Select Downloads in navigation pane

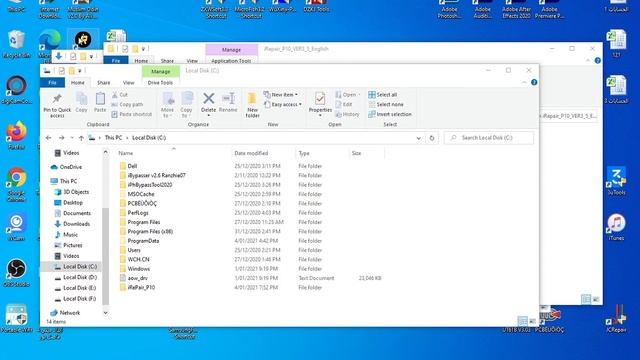pyautogui.click(x=76, y=224)
